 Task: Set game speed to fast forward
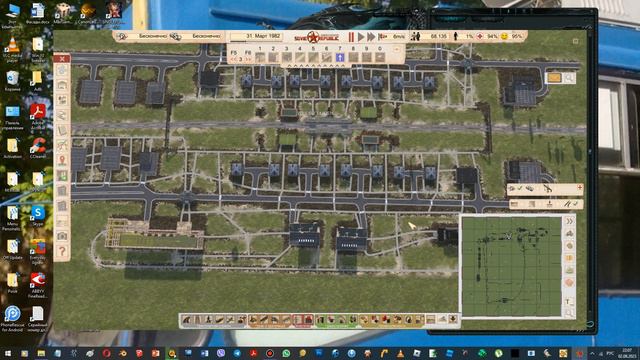(x=371, y=37)
